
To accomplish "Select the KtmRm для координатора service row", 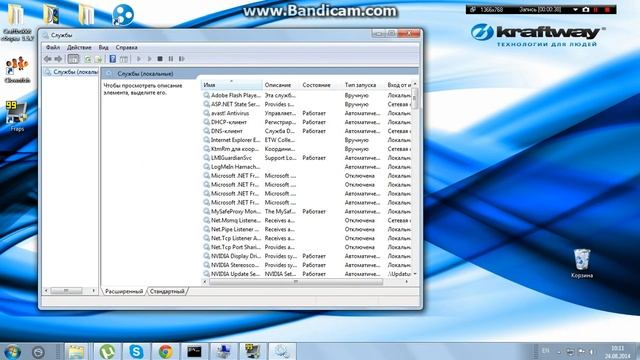I will click(x=307, y=149).
